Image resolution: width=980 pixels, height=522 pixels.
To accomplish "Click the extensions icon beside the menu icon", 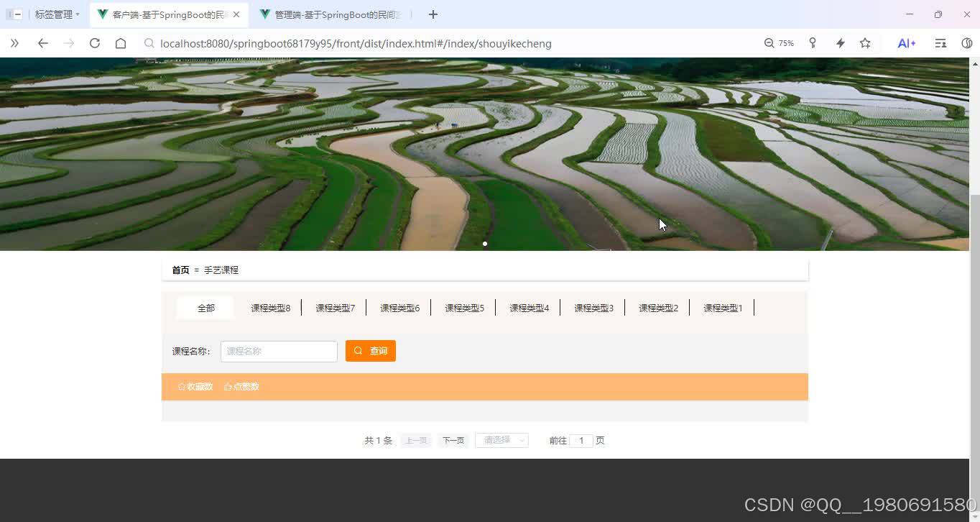I will point(967,43).
